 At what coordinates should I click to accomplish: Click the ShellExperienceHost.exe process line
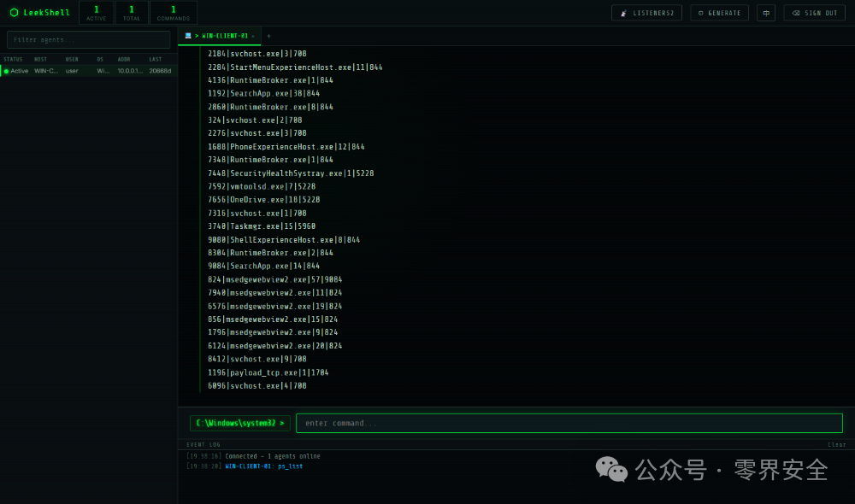pyautogui.click(x=284, y=240)
